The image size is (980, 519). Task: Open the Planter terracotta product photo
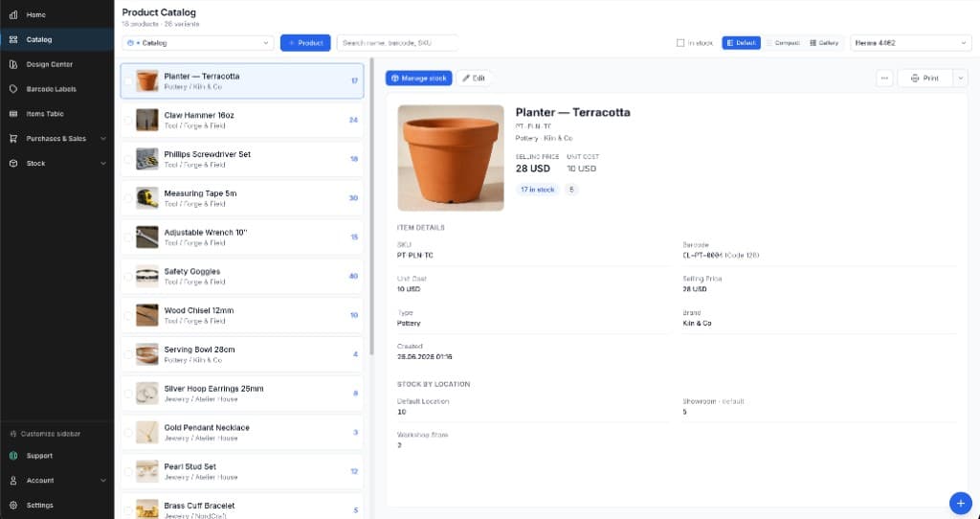point(451,158)
